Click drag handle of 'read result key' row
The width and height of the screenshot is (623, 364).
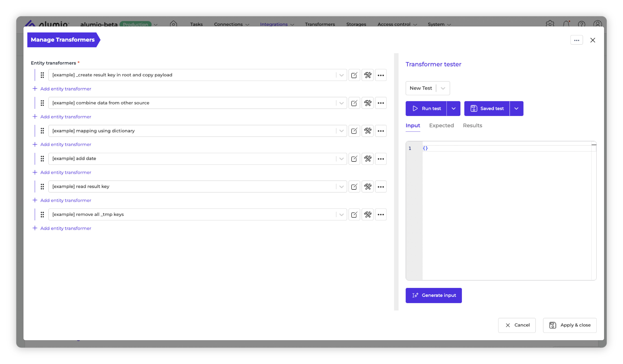click(x=42, y=187)
